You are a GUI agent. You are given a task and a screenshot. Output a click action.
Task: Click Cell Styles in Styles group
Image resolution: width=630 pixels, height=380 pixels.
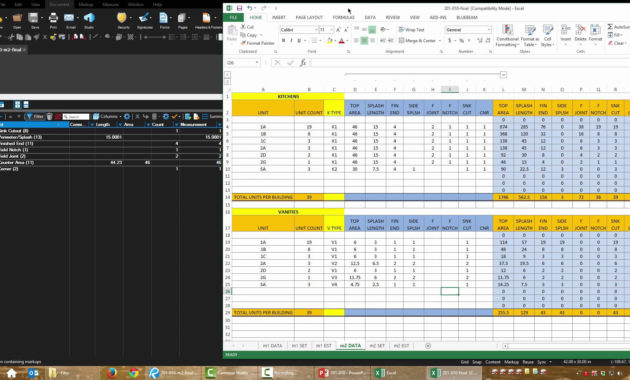tap(547, 36)
